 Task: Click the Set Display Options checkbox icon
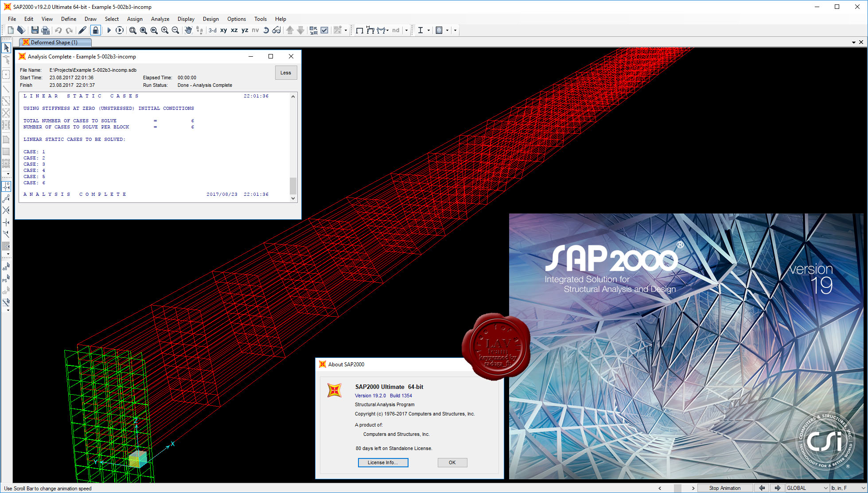(325, 30)
